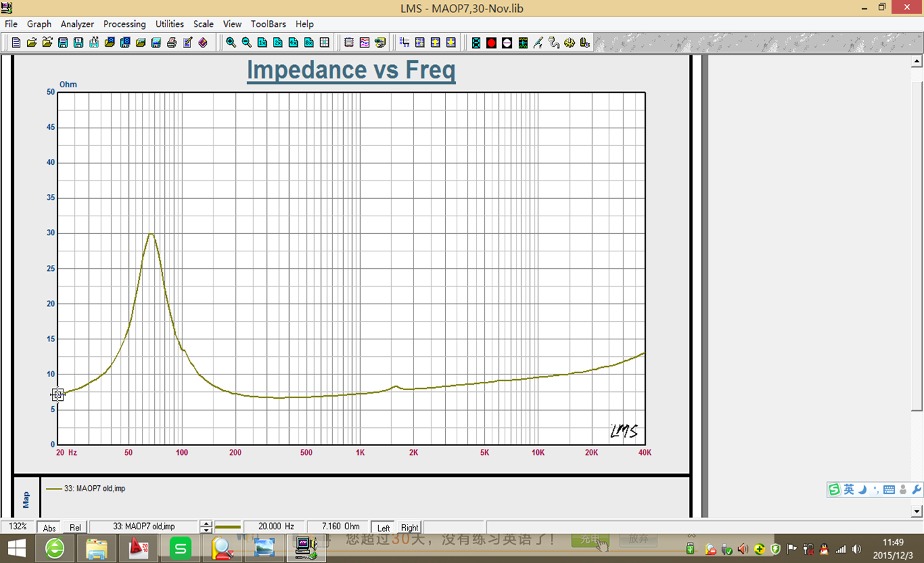The image size is (924, 563).
Task: Set zoom to 2x
Action: click(x=278, y=43)
